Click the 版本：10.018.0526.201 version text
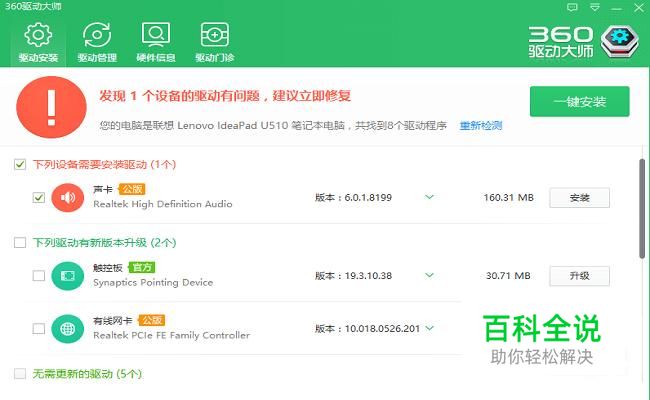 [x=368, y=329]
